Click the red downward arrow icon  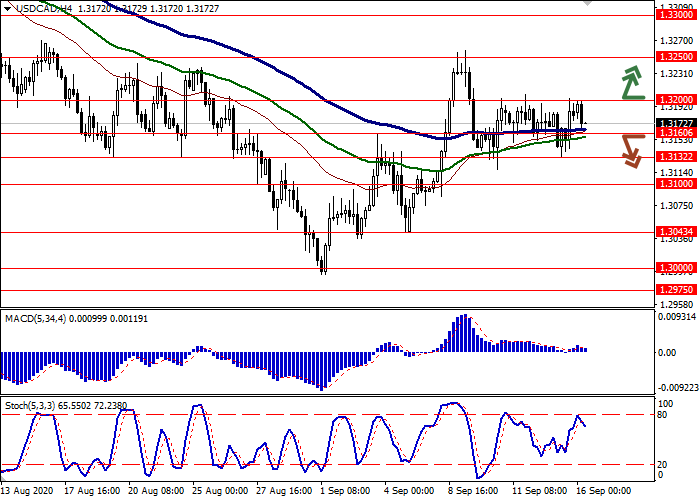pos(631,152)
